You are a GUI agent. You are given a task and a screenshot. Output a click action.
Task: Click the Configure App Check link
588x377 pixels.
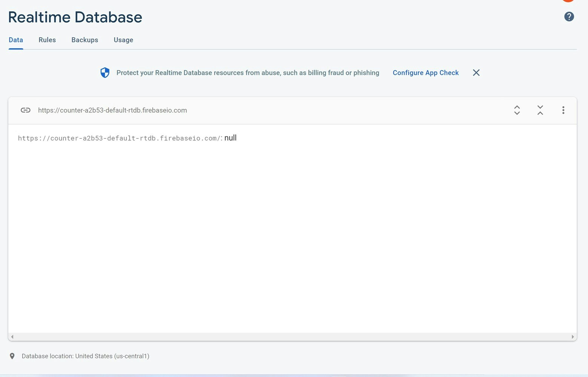point(425,73)
